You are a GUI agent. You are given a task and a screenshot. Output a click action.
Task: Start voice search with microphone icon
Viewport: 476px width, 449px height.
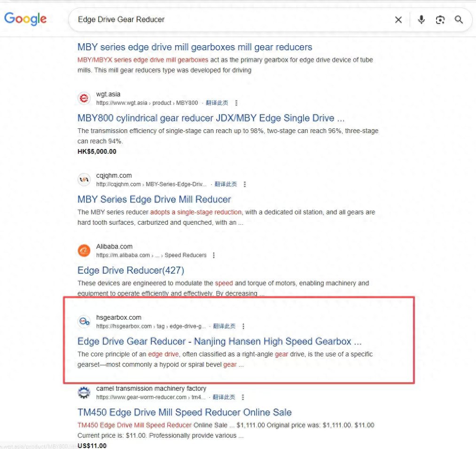pos(421,20)
